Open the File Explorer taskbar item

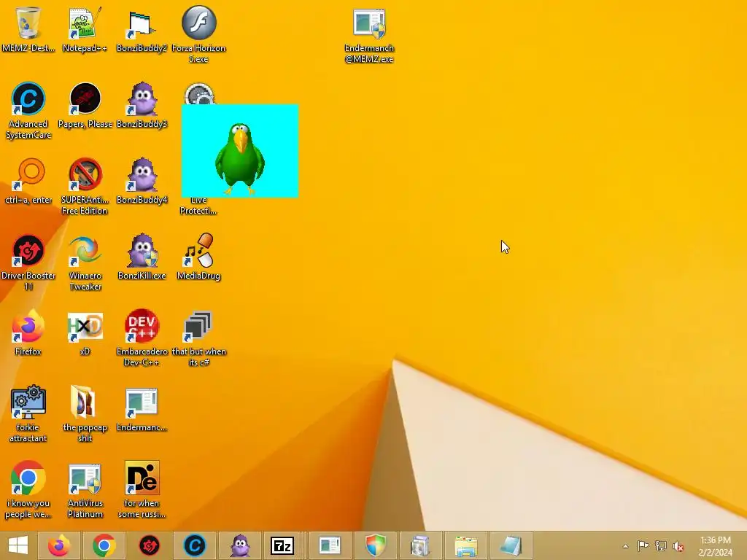click(465, 545)
